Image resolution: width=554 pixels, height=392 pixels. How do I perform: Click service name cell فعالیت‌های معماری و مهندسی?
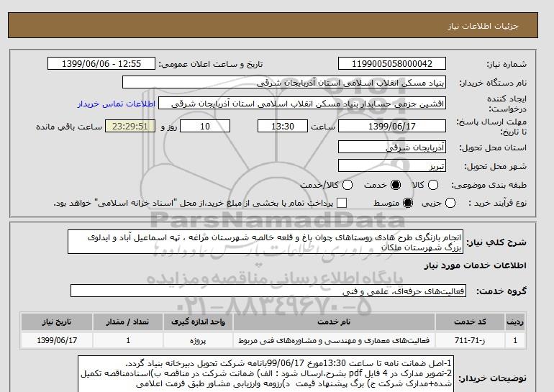coord(334,340)
